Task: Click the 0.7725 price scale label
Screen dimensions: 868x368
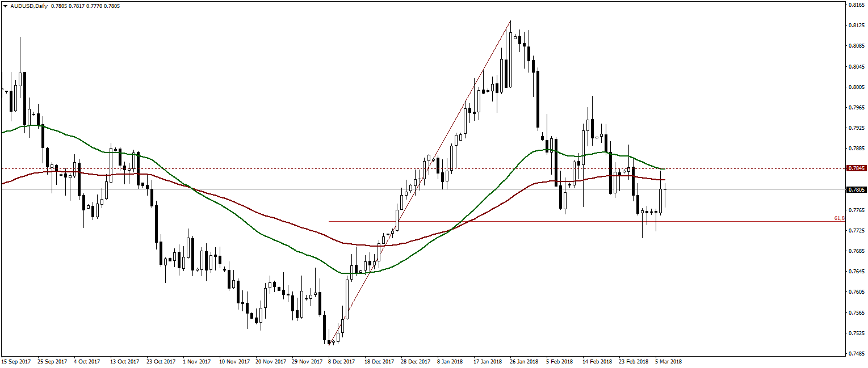Action: tap(856, 231)
